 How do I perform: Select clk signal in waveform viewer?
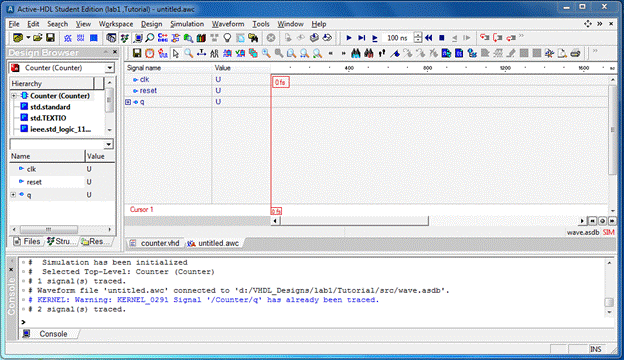(x=144, y=80)
